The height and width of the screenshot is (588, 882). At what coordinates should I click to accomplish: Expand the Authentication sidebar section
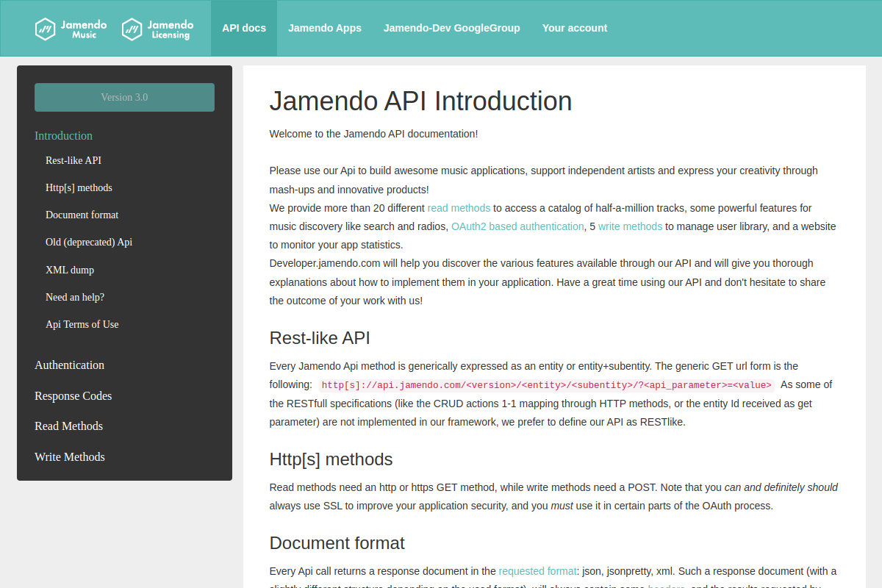pyautogui.click(x=69, y=365)
